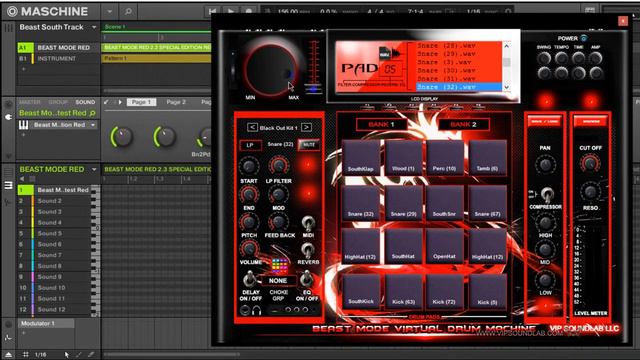Image resolution: width=640 pixels, height=360 pixels.
Task: Click the headphones icon in Beast Mode
Action: pos(256,311)
